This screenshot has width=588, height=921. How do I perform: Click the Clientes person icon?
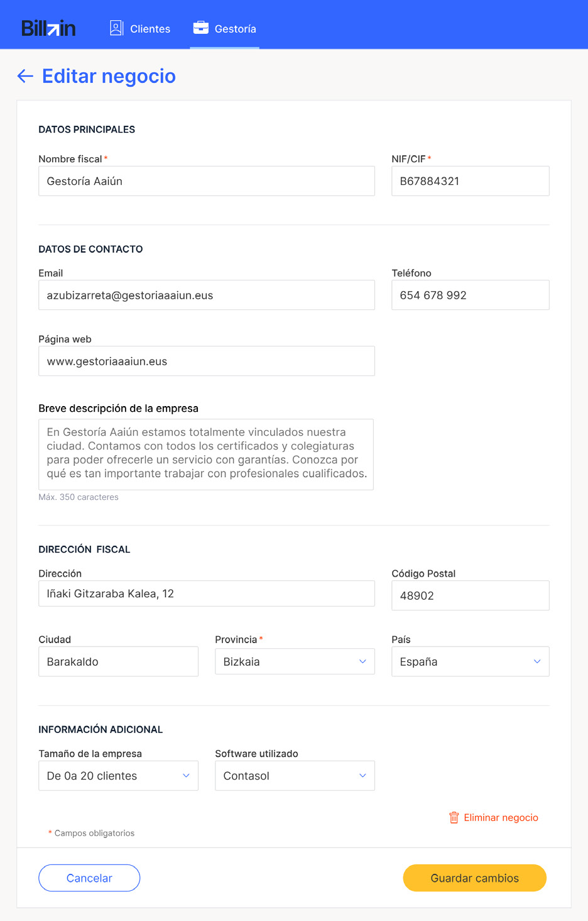pyautogui.click(x=116, y=28)
